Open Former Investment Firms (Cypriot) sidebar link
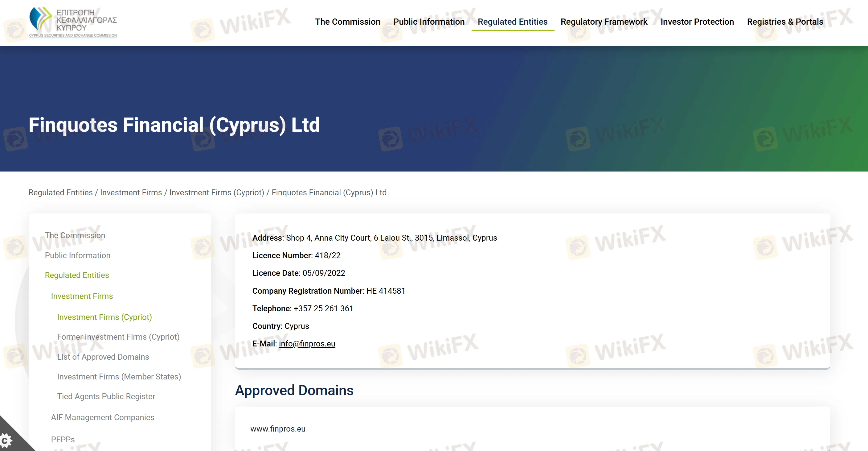The width and height of the screenshot is (868, 451). click(118, 337)
